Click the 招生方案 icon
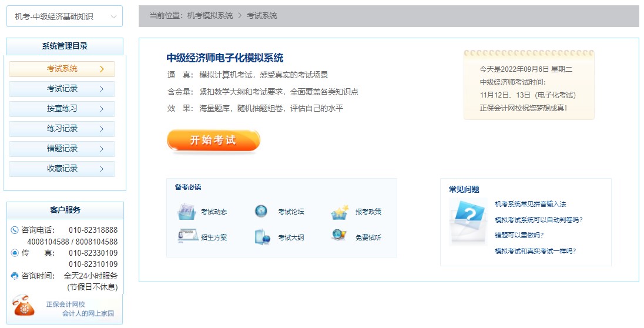 coord(188,236)
